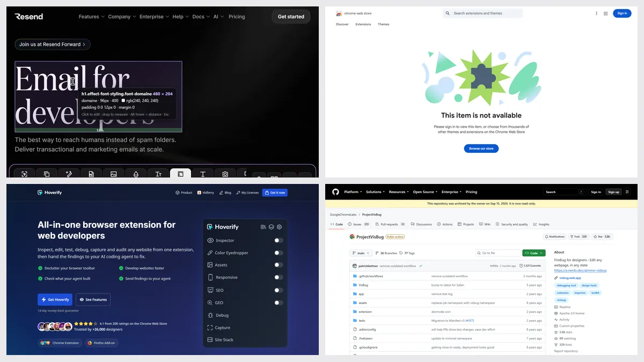The image size is (644, 362).
Task: Click Sign in on Chrome Web Store
Action: pyautogui.click(x=622, y=13)
